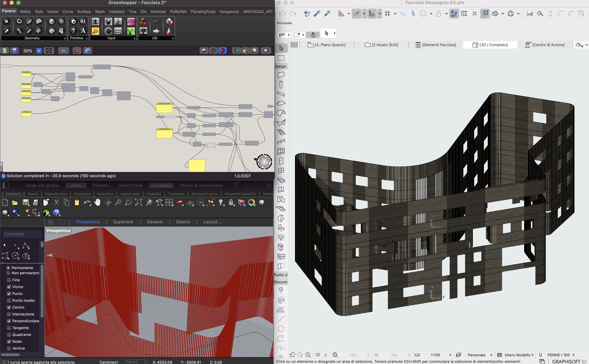The width and height of the screenshot is (589, 364).
Task: Click the pink Flask util icon
Action: click(169, 31)
